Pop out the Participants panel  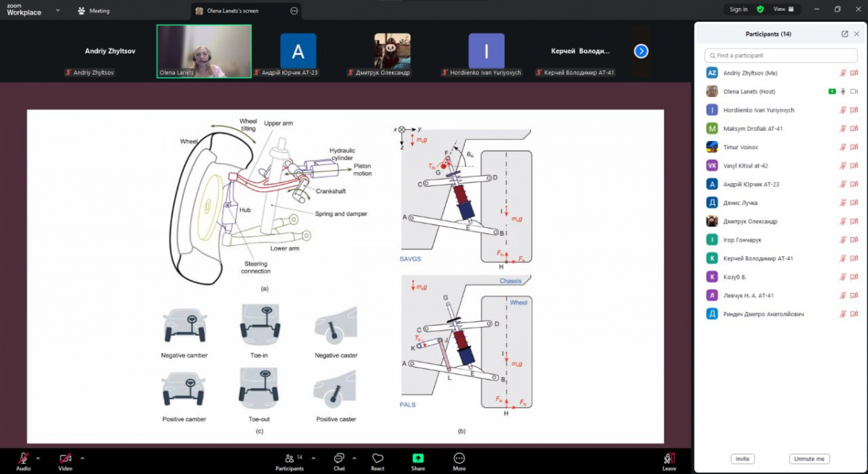845,34
